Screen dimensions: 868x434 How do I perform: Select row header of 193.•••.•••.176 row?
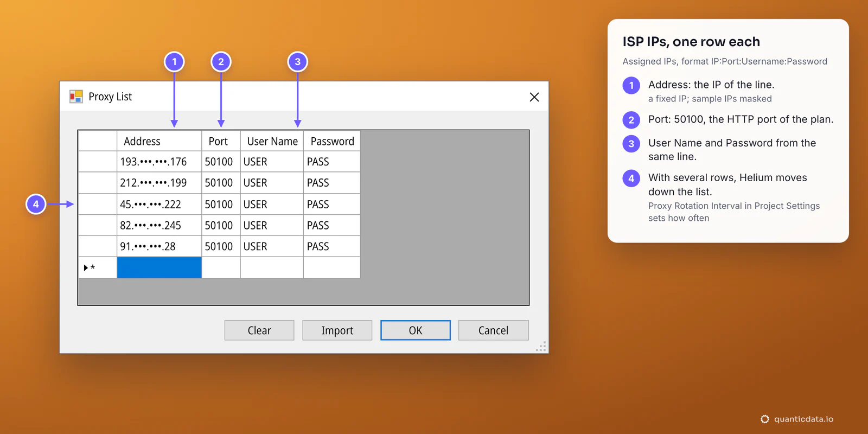98,162
